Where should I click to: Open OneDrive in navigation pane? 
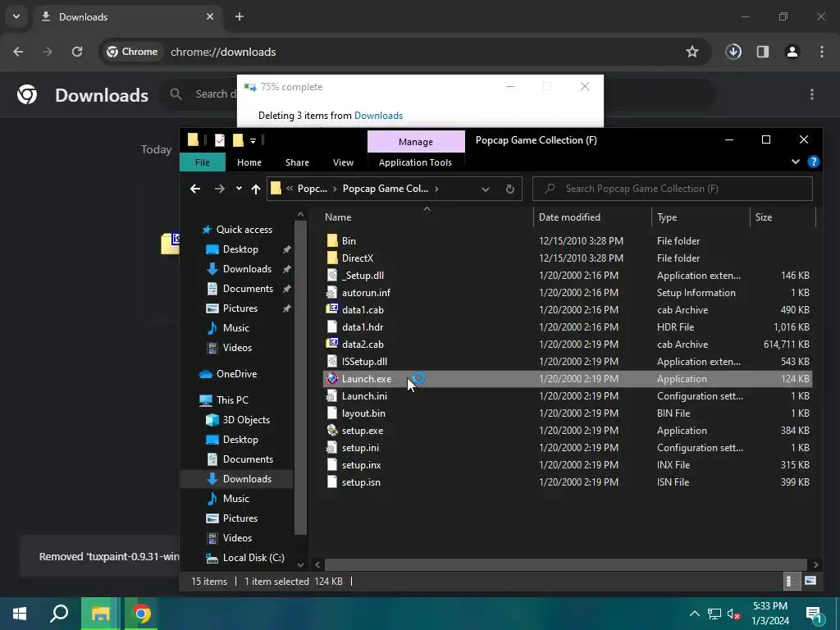236,374
